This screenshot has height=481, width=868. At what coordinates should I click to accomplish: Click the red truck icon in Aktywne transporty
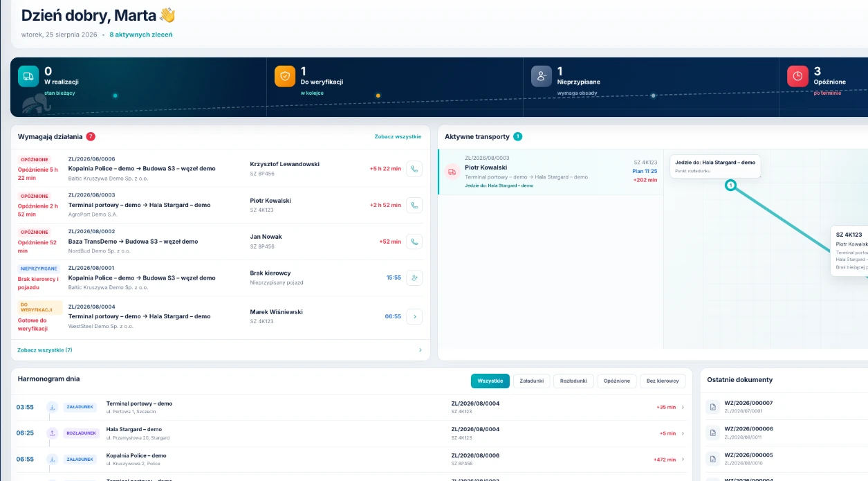[452, 172]
